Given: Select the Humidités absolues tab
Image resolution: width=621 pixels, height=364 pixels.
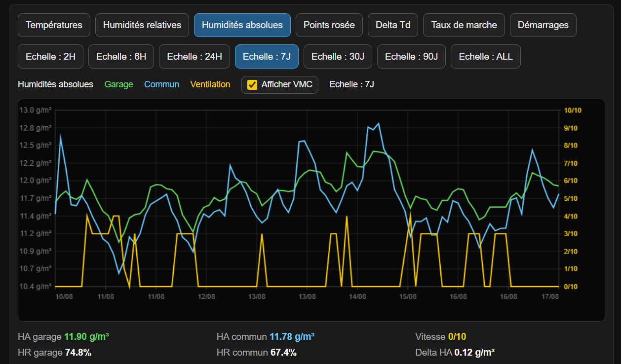Looking at the screenshot, I should coord(242,25).
